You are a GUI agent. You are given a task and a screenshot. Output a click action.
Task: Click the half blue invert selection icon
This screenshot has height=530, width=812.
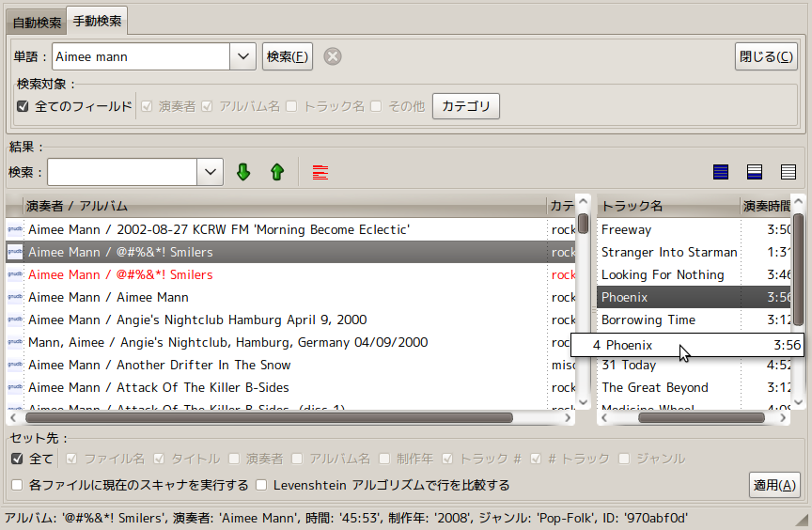click(755, 172)
